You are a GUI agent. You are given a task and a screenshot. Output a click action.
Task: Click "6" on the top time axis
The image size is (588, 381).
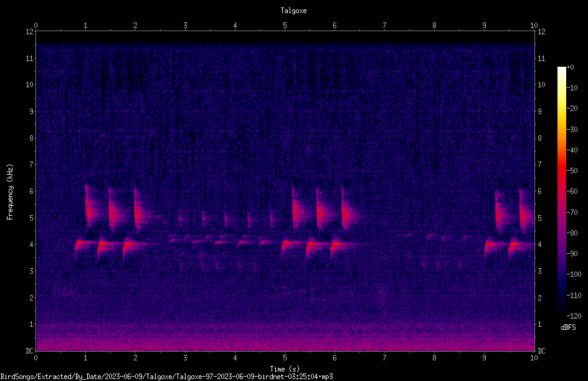pos(334,25)
